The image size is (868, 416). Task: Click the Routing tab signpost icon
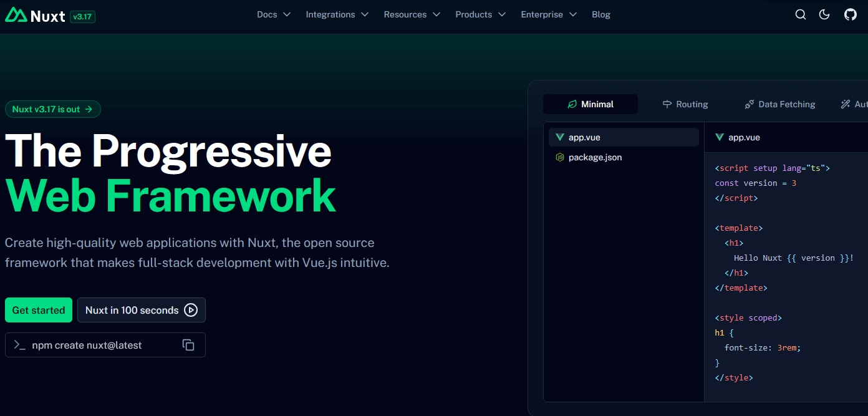[x=667, y=104]
